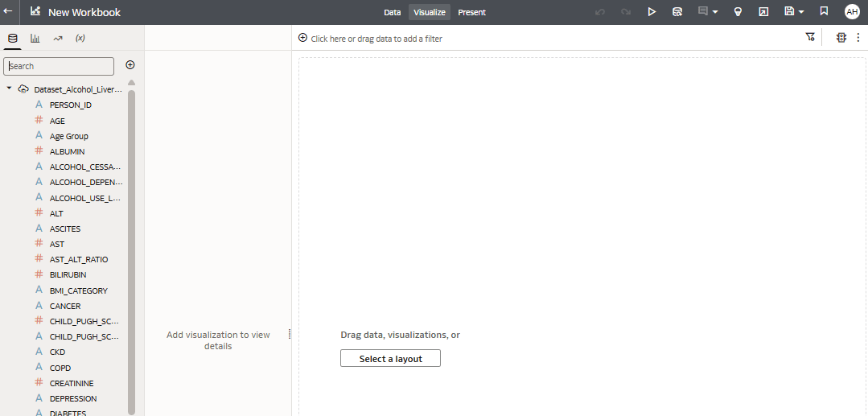Expand the Notes dropdown arrow
Viewport: 868px width, 416px height.
pyautogui.click(x=715, y=12)
